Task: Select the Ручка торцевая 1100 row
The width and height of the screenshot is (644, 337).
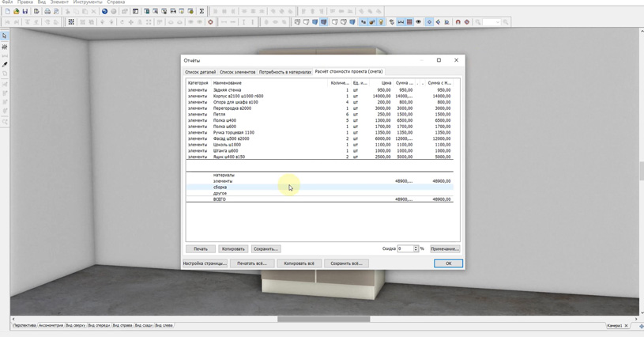Action: [319, 132]
